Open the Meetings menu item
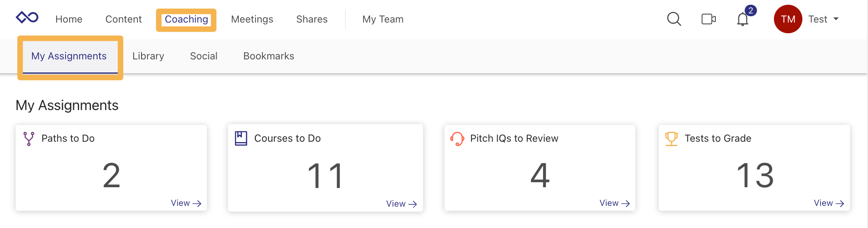868x228 pixels. coord(252,19)
